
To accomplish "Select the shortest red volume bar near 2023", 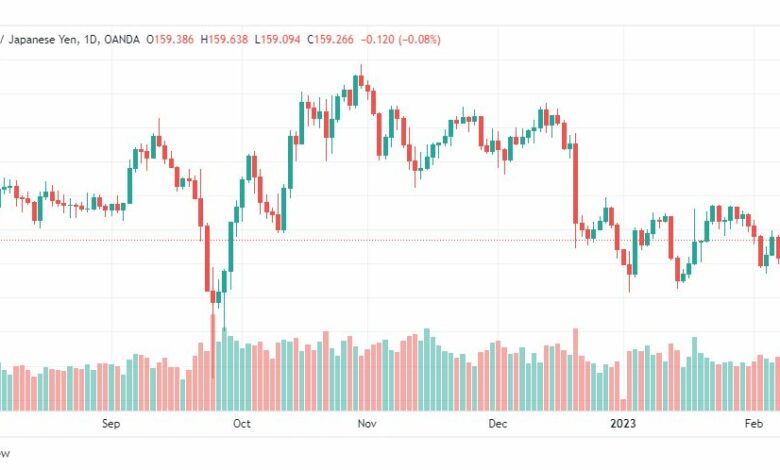I will pos(623,404).
